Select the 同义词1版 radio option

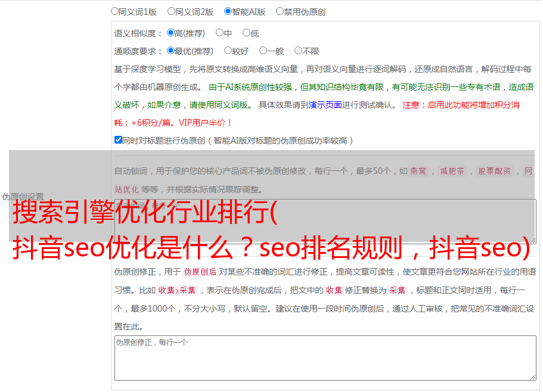114,11
